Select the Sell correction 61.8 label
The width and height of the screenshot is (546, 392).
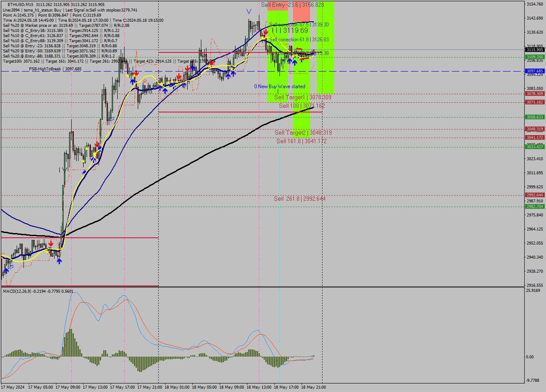click(x=299, y=39)
